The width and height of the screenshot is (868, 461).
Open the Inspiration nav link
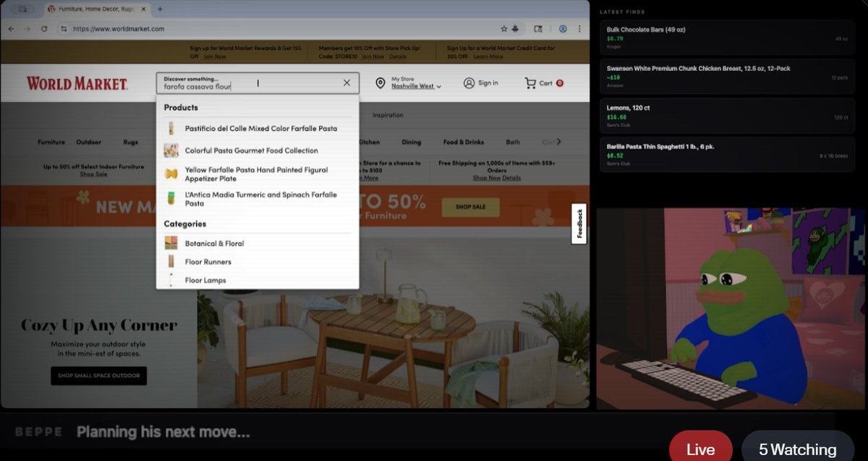[388, 115]
